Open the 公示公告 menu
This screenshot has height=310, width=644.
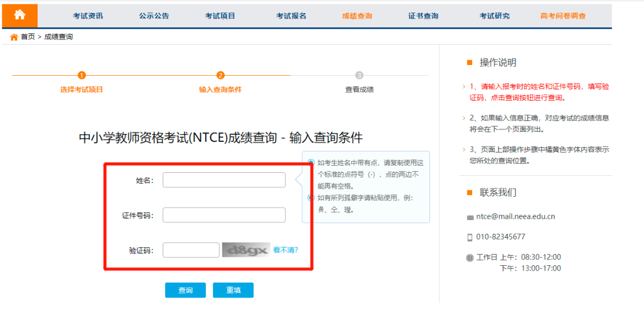(x=154, y=16)
